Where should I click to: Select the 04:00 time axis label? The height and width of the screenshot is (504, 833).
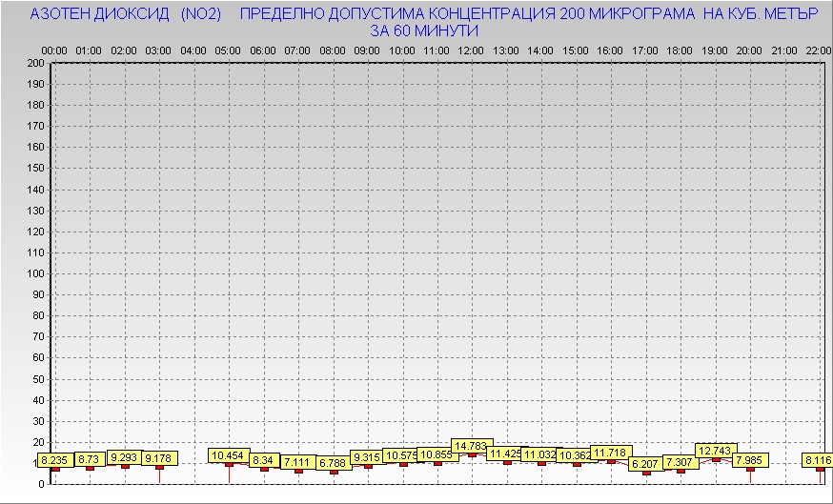pos(193,50)
